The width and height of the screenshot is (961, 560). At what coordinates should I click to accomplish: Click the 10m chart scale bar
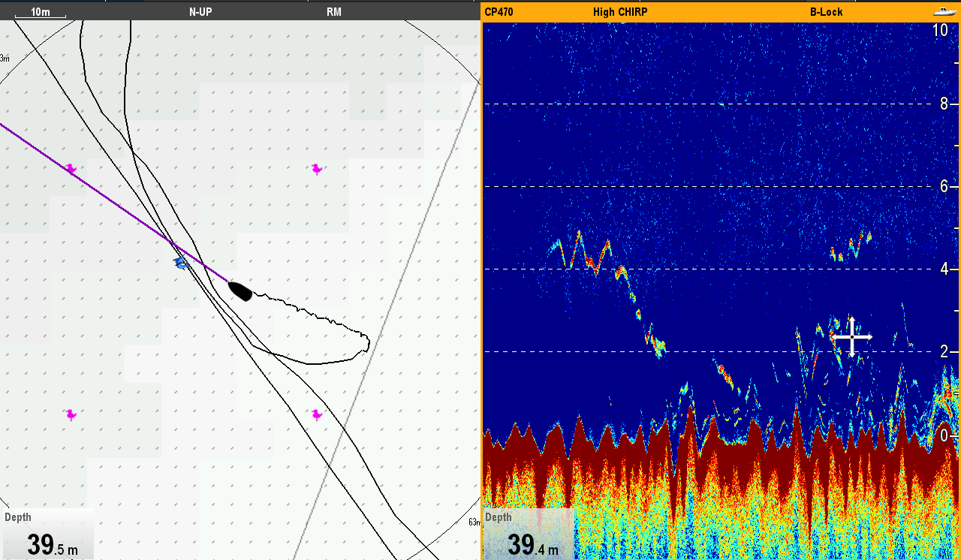coord(41,14)
